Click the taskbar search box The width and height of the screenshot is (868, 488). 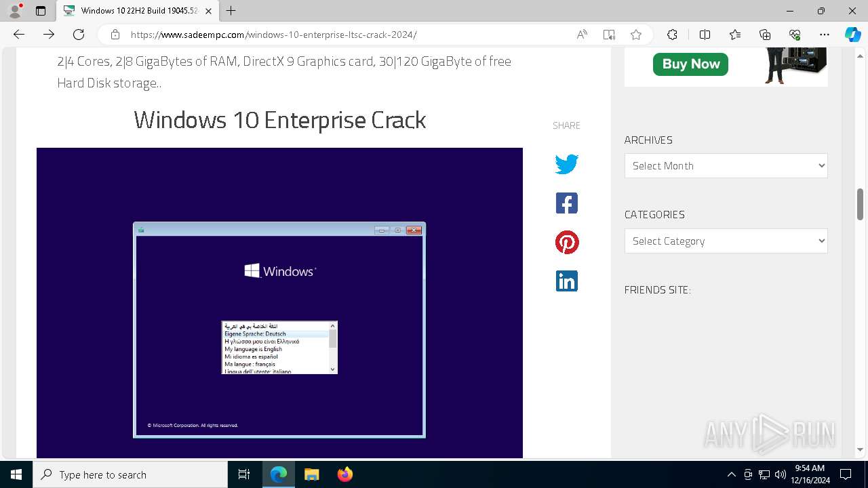point(130,474)
